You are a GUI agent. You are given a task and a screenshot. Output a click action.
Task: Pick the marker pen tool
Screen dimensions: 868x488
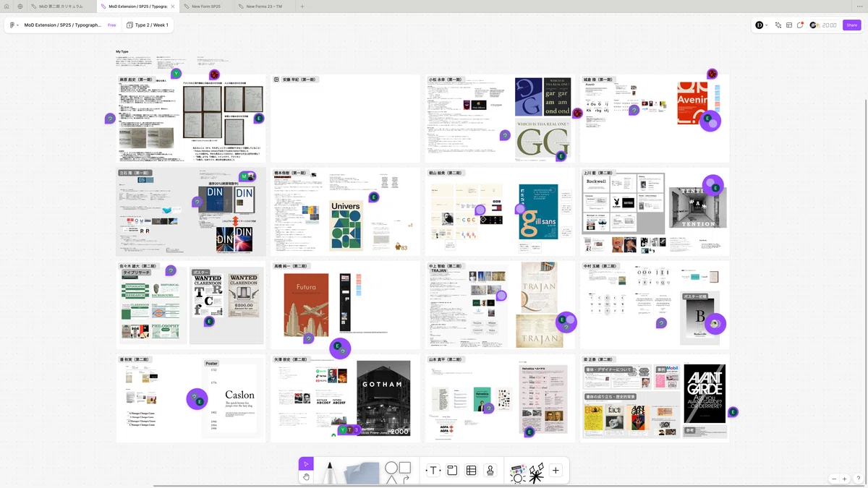click(x=330, y=472)
